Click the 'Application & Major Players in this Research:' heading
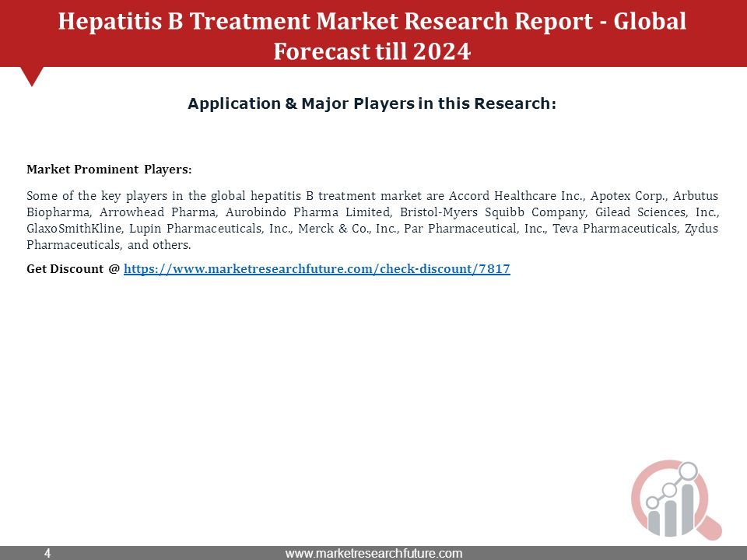The height and width of the screenshot is (560, 747). pyautogui.click(x=372, y=103)
